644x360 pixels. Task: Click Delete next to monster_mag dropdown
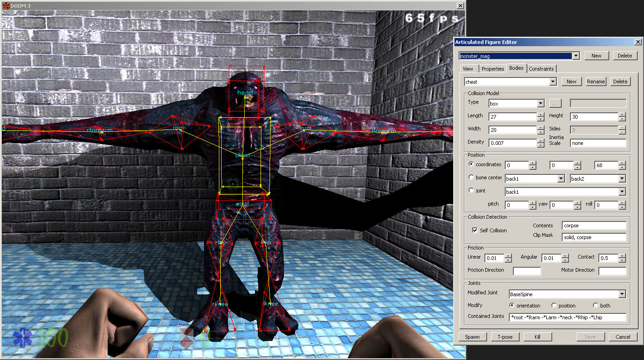[x=625, y=56]
